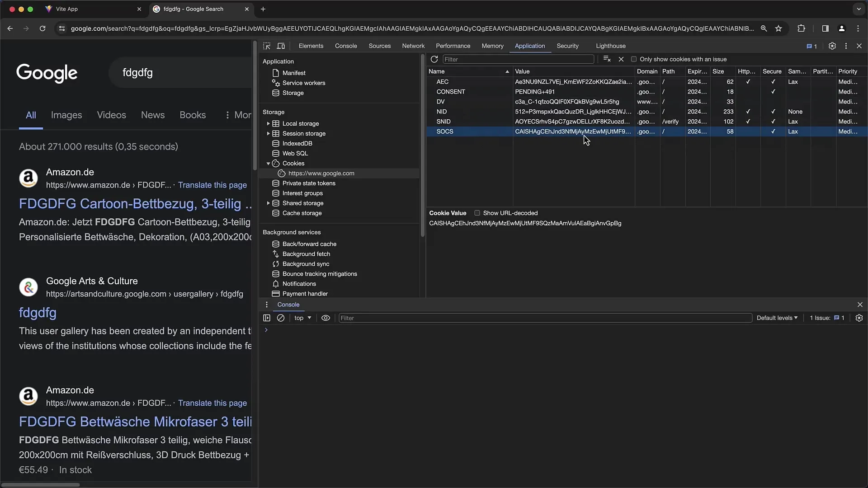Open the console drawer kebab menu
Image resolution: width=868 pixels, height=488 pixels.
tap(267, 305)
